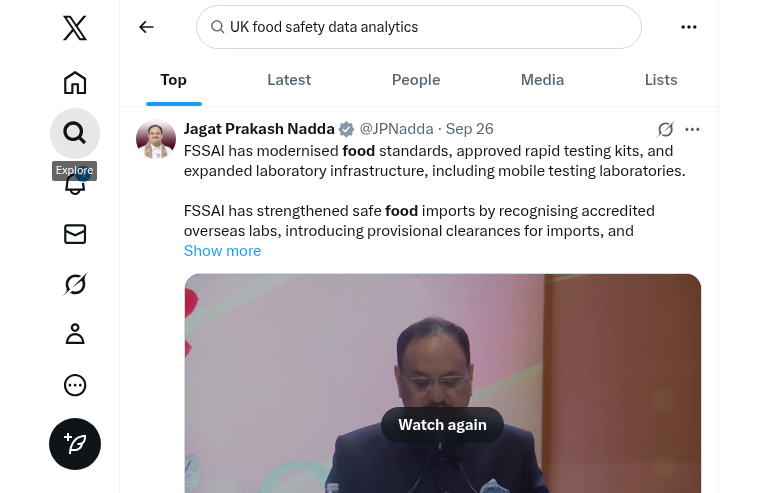Open the Profile person icon
Screen dimensions: 780x493
[75, 335]
